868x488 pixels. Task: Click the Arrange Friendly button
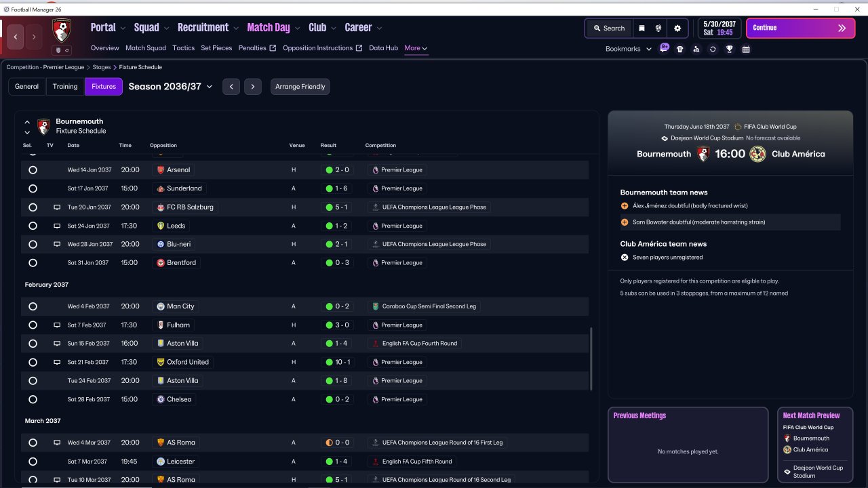[x=300, y=87]
